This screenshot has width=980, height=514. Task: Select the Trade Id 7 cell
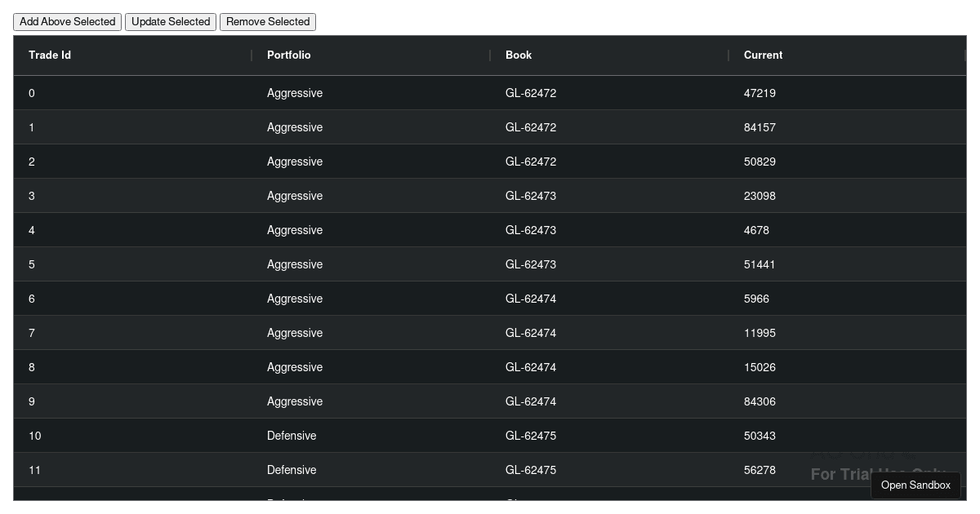click(x=133, y=333)
